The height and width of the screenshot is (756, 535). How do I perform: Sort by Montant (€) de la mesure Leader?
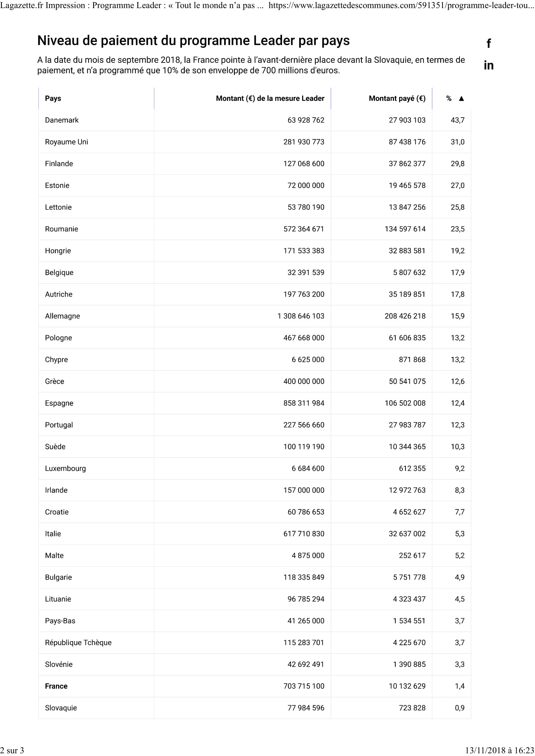point(270,99)
